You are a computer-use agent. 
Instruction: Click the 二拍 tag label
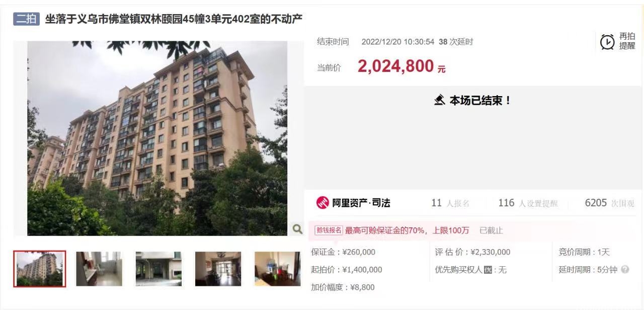(x=27, y=19)
